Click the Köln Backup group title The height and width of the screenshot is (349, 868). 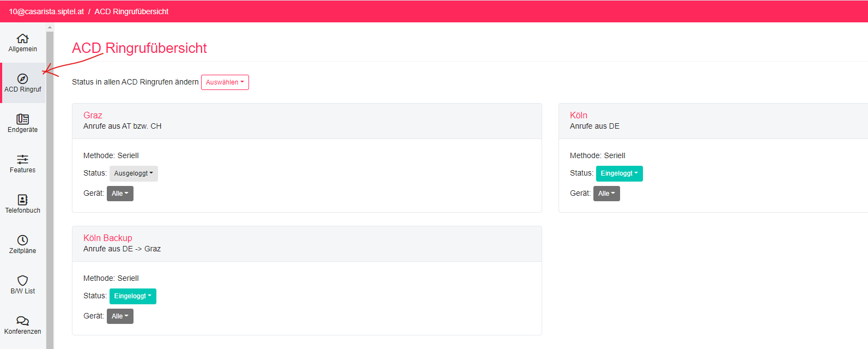107,238
